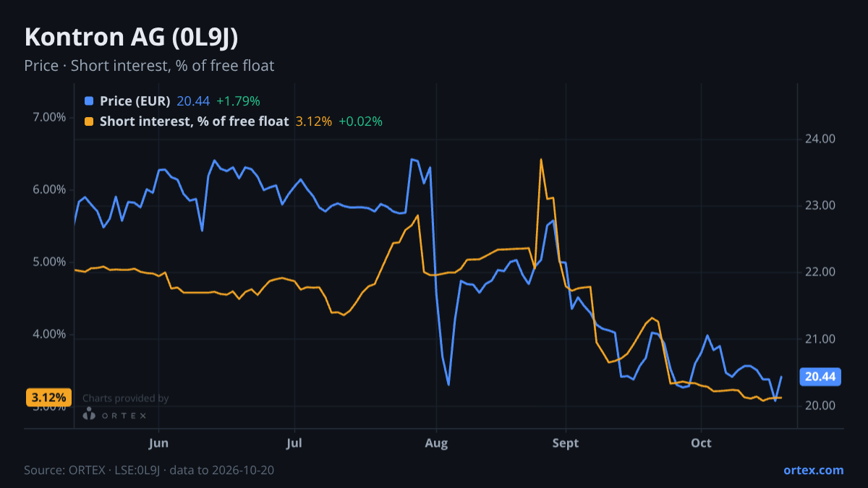Screen dimensions: 868x488
Task: Select the Short interest, % of free float legend label
Action: [194, 121]
